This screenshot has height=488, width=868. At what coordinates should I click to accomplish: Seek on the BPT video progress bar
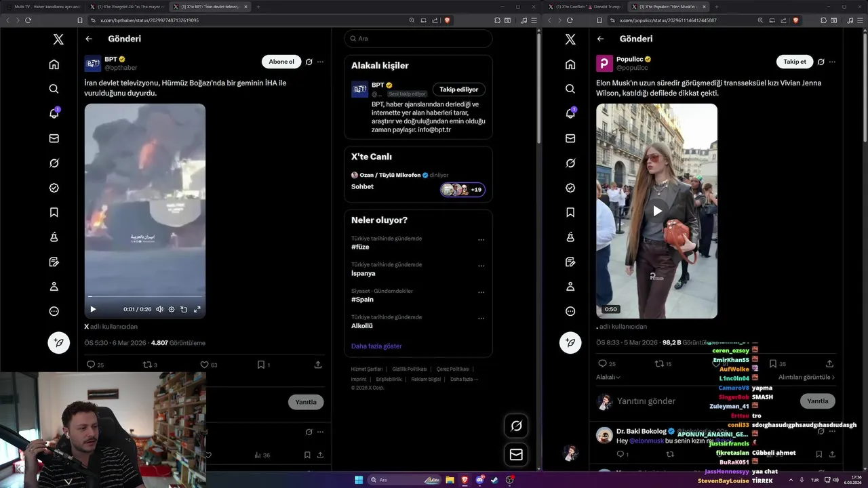pos(145,296)
